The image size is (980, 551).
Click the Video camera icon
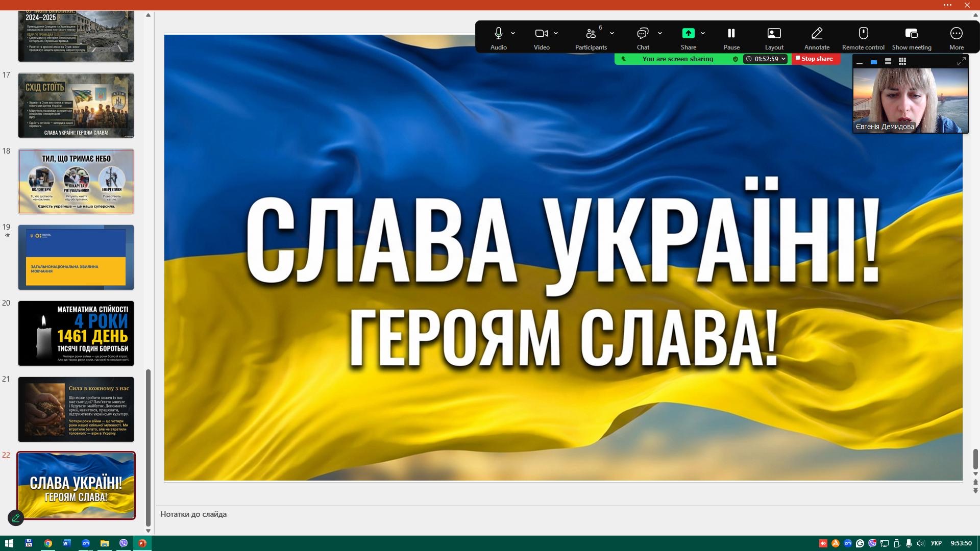pos(541,34)
